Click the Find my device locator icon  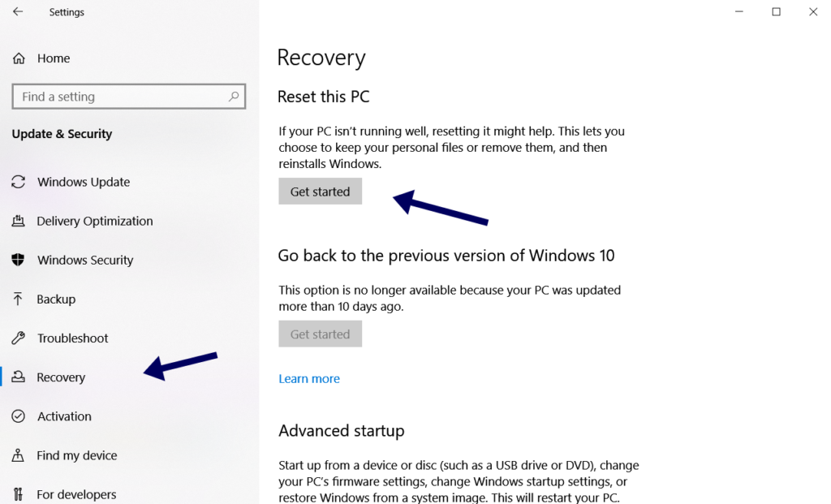(x=18, y=455)
